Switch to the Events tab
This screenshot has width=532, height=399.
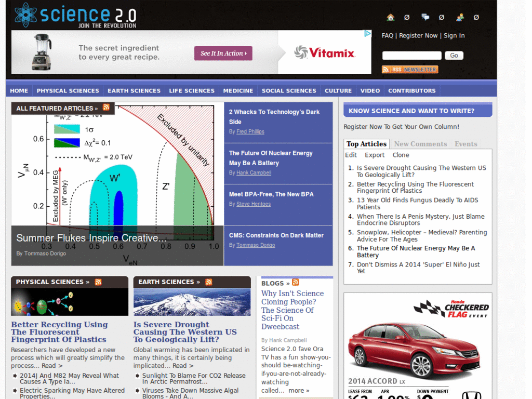[465, 144]
